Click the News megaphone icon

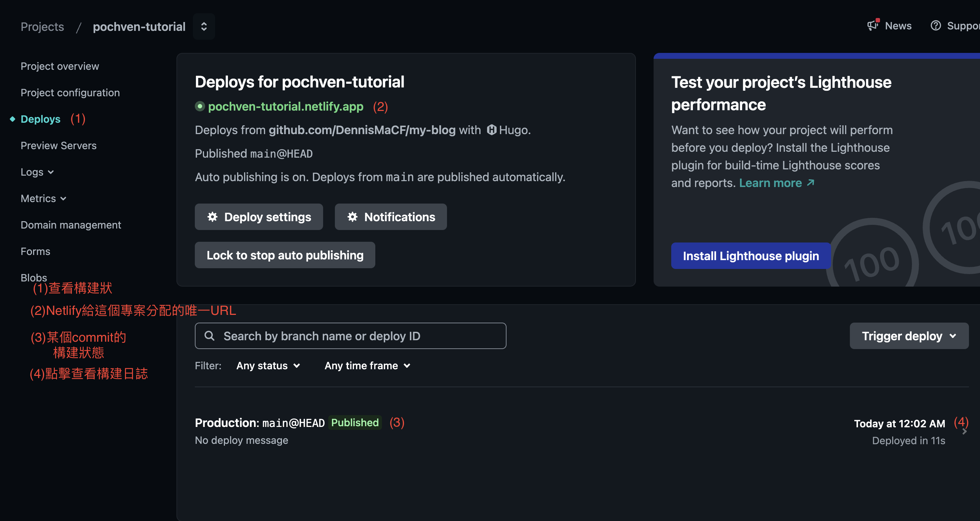pyautogui.click(x=872, y=25)
